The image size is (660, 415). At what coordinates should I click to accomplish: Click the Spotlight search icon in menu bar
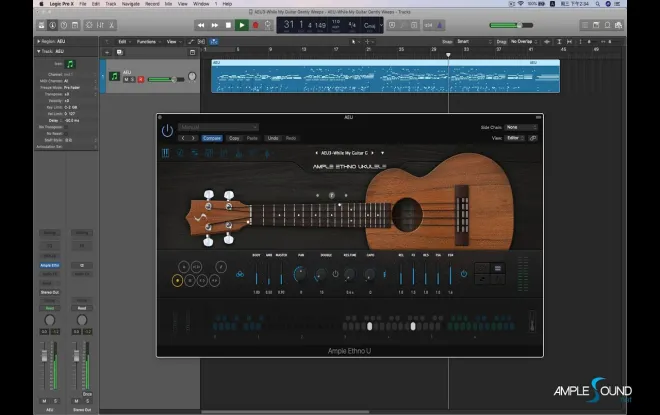point(597,4)
